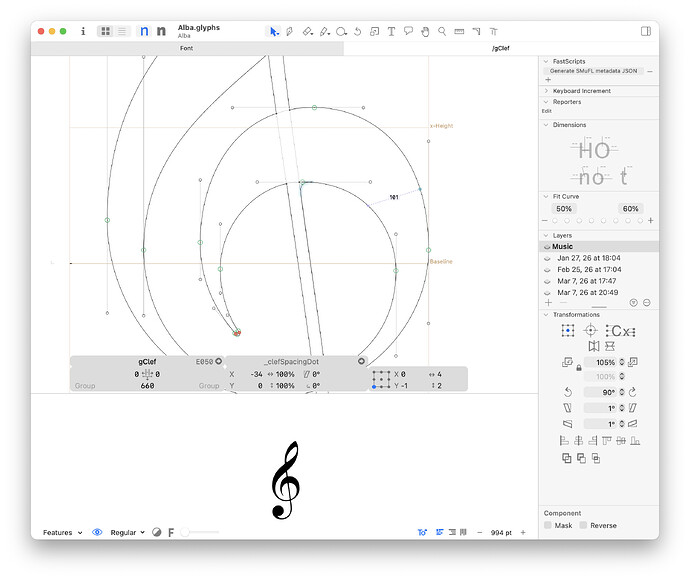Select the Measurement ruler tool
This screenshot has height=580, width=690.
pos(459,32)
